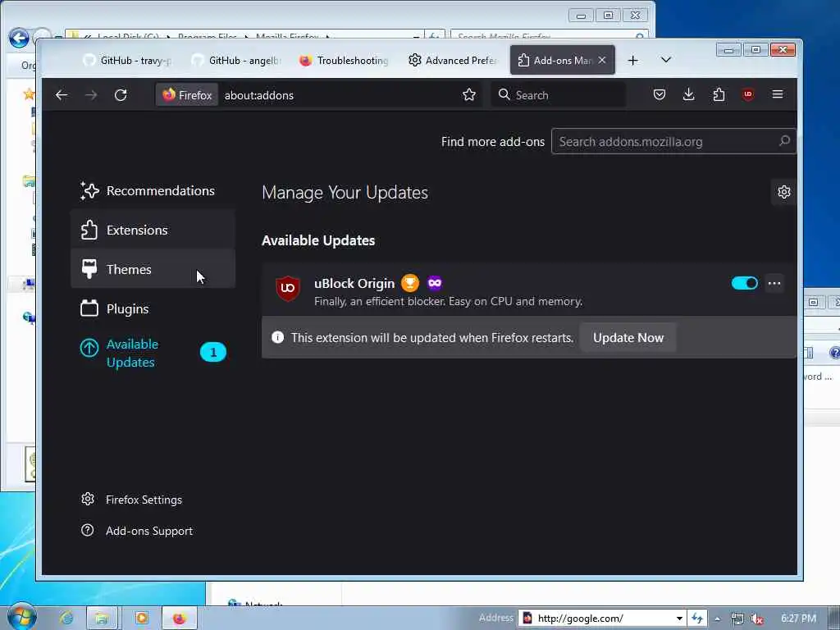Open a new tab with plus button
The width and height of the screenshot is (840, 630).
click(632, 61)
